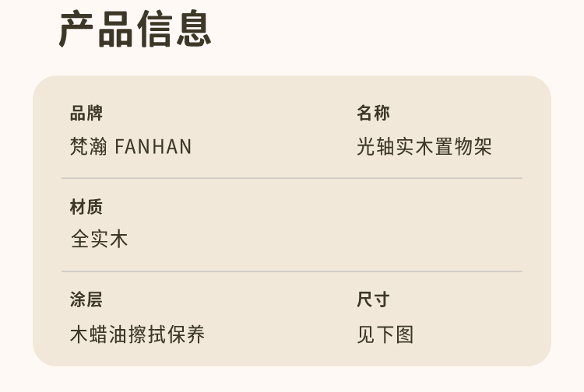Click the 梵瀚 Chinese brand characters
This screenshot has height=392, width=584.
[x=89, y=146]
